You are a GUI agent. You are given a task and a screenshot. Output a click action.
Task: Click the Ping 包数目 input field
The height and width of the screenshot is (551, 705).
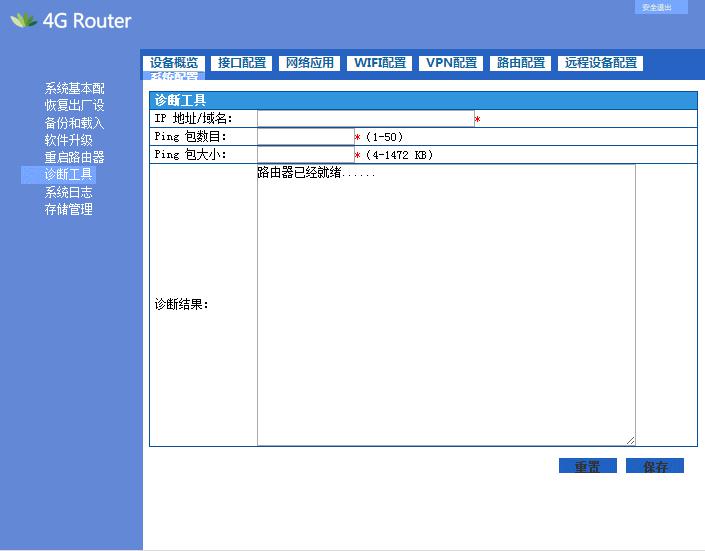(305, 137)
